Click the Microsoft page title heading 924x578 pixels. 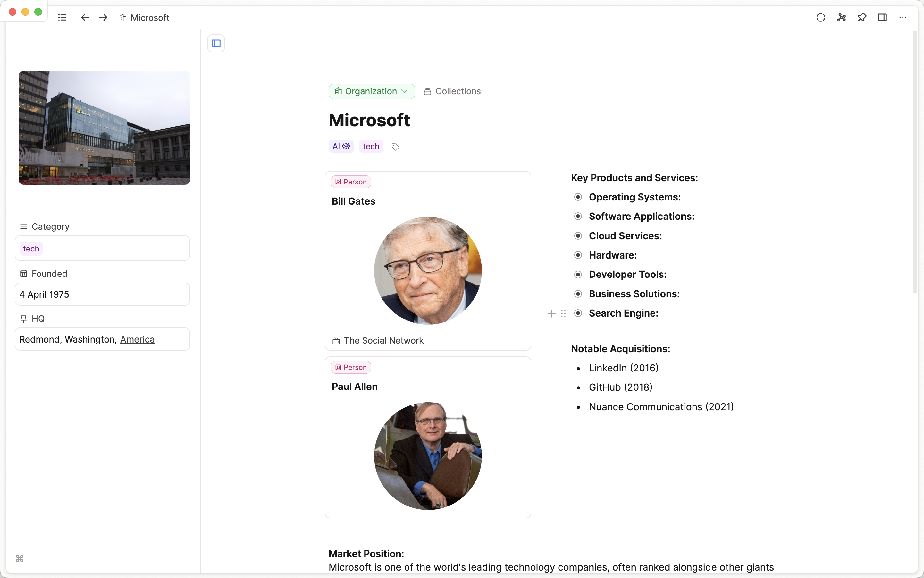coord(369,120)
